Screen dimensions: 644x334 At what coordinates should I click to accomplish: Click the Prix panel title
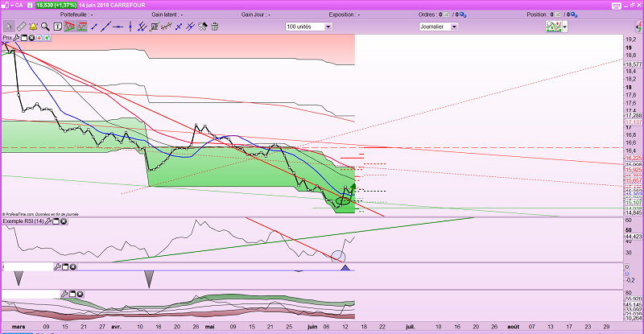7,37
